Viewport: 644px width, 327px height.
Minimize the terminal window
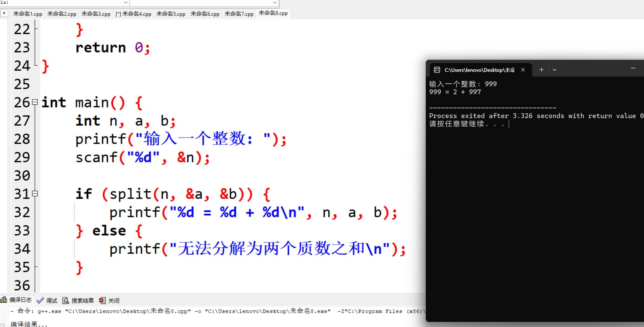pos(633,68)
